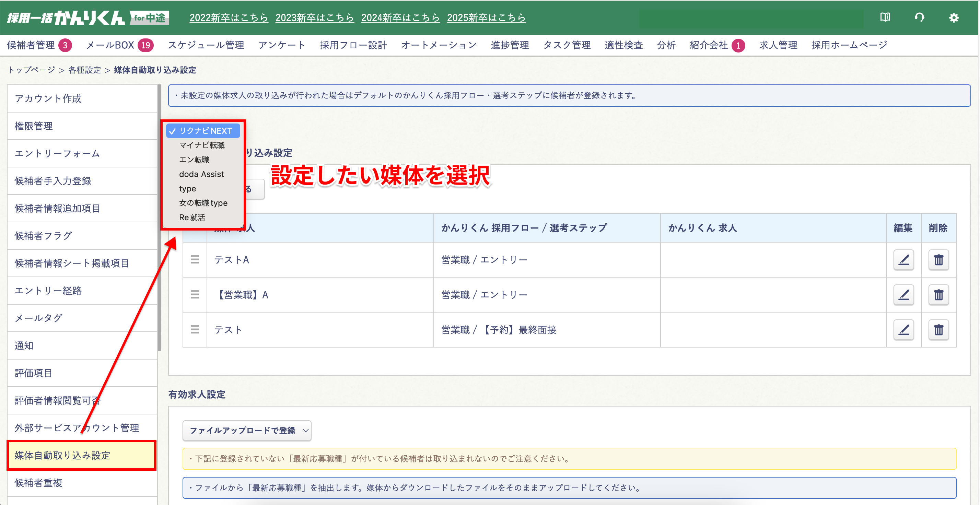Open 外部サービスアカウント管理 in sidebar
This screenshot has height=505, width=980.
pos(82,428)
